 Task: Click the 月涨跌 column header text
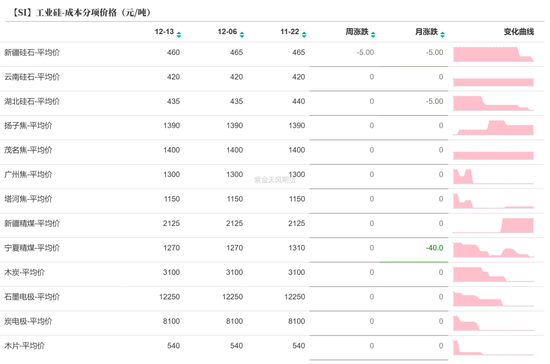coord(427,32)
